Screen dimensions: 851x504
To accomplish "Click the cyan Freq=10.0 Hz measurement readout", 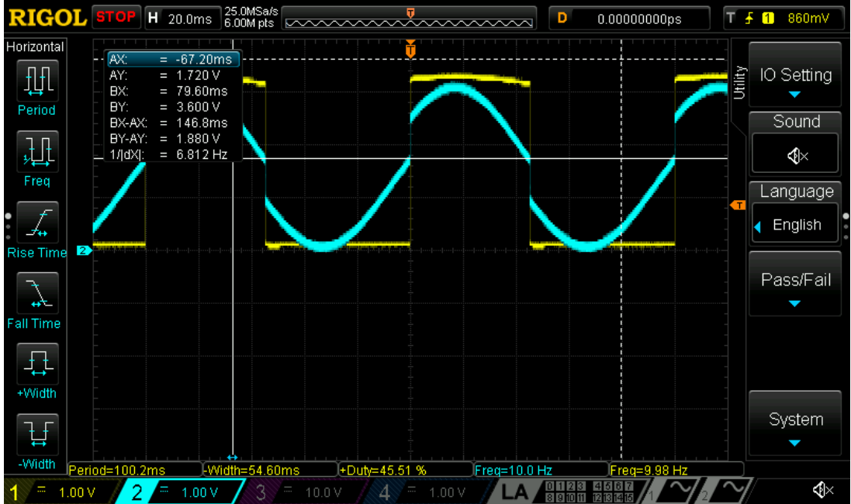I will (541, 470).
